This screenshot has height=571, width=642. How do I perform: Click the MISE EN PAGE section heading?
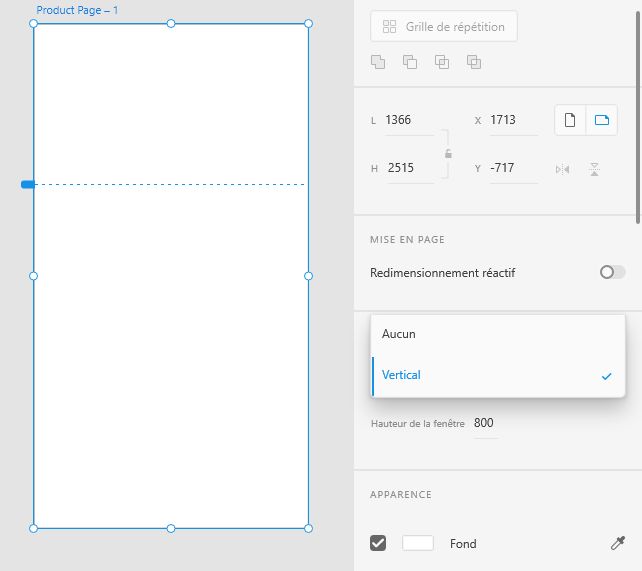coord(407,239)
